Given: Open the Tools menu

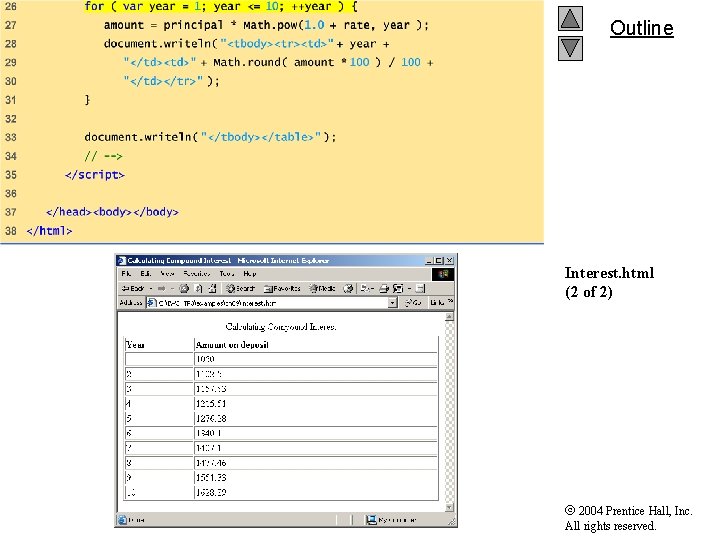Looking at the screenshot, I should pos(227,274).
